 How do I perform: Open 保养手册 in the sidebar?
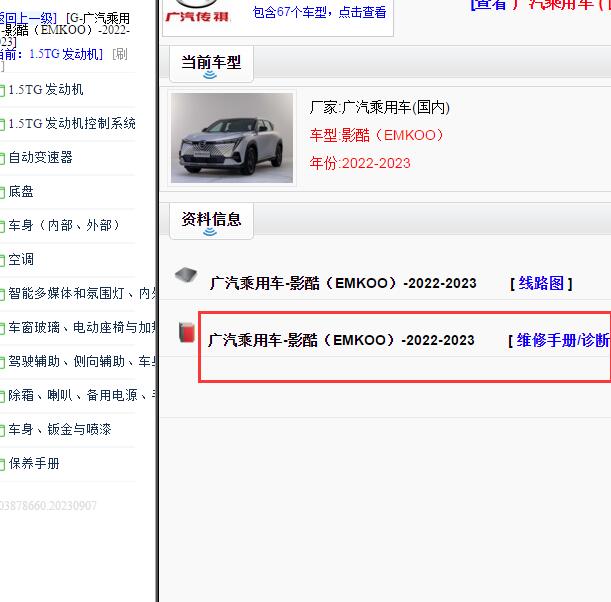[34, 463]
